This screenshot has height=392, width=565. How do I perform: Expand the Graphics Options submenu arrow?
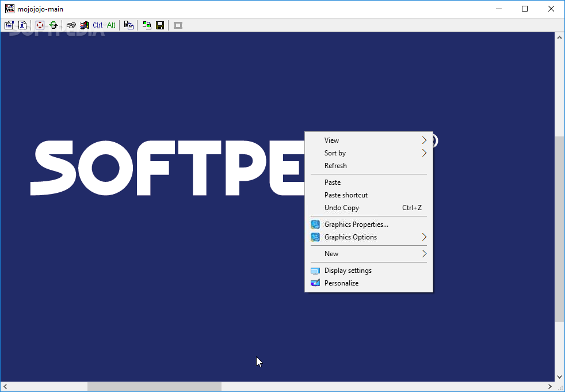click(x=424, y=237)
